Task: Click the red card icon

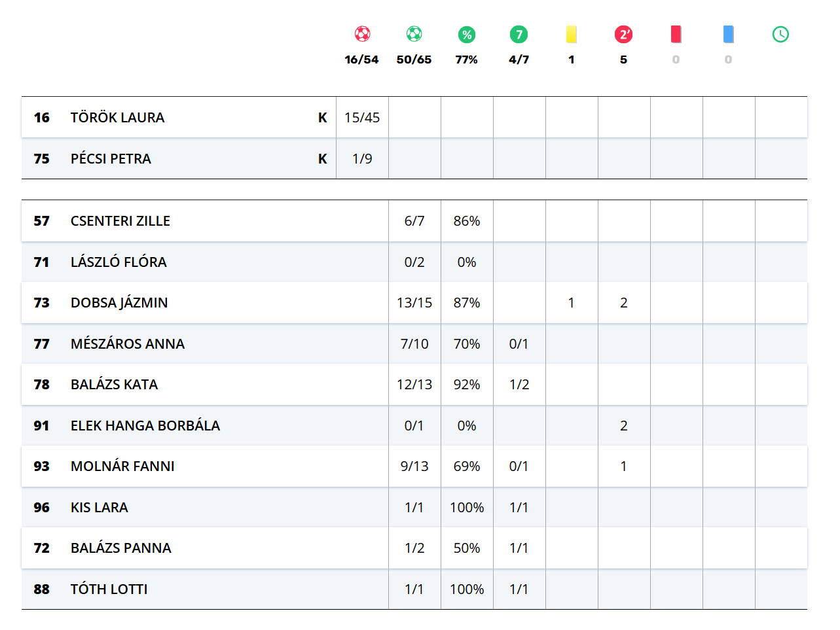Action: coord(676,34)
